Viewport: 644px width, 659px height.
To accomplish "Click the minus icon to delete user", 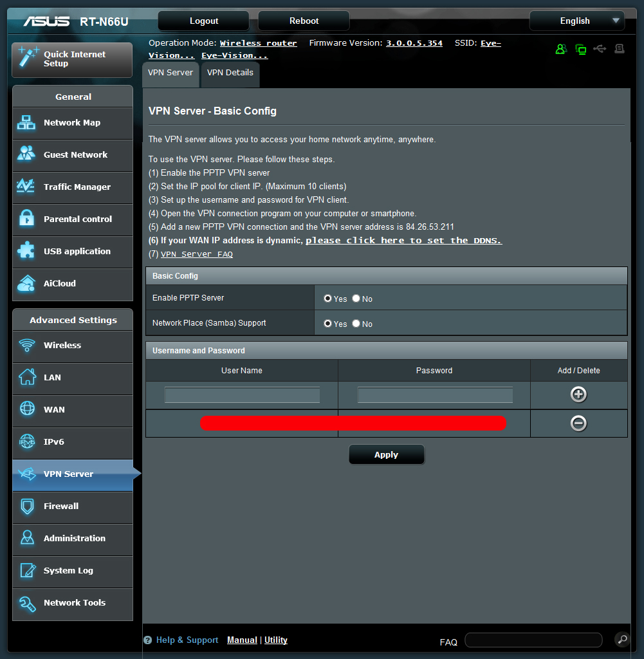I will click(x=578, y=423).
